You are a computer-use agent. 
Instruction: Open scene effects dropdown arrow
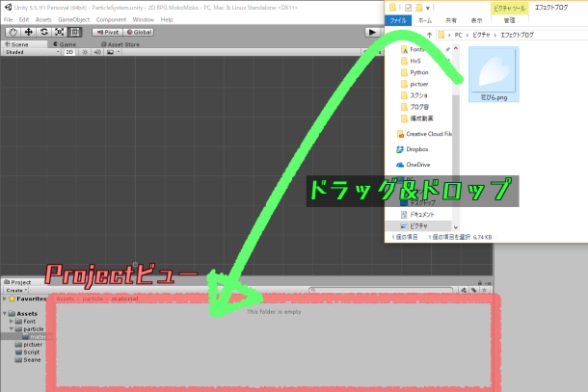click(119, 52)
